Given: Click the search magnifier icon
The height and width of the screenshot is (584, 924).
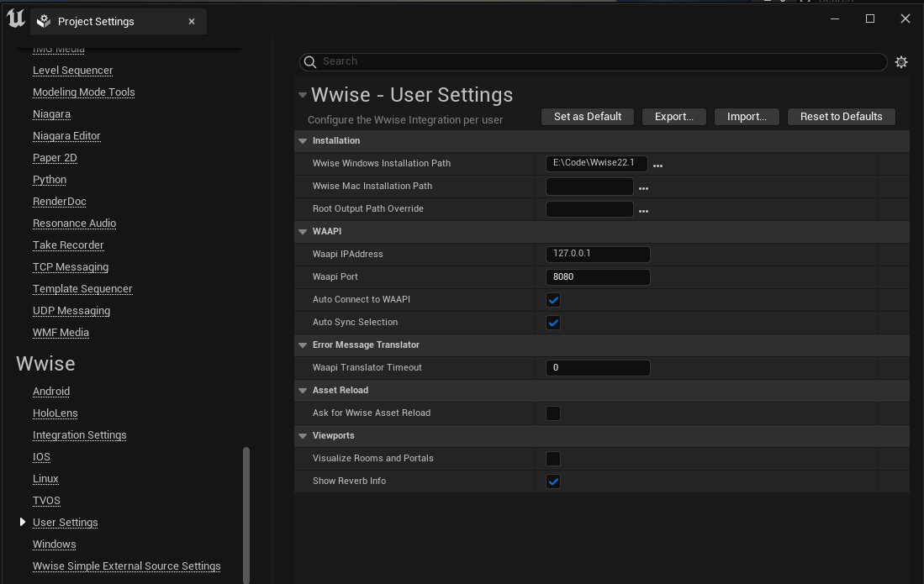Looking at the screenshot, I should coord(310,61).
